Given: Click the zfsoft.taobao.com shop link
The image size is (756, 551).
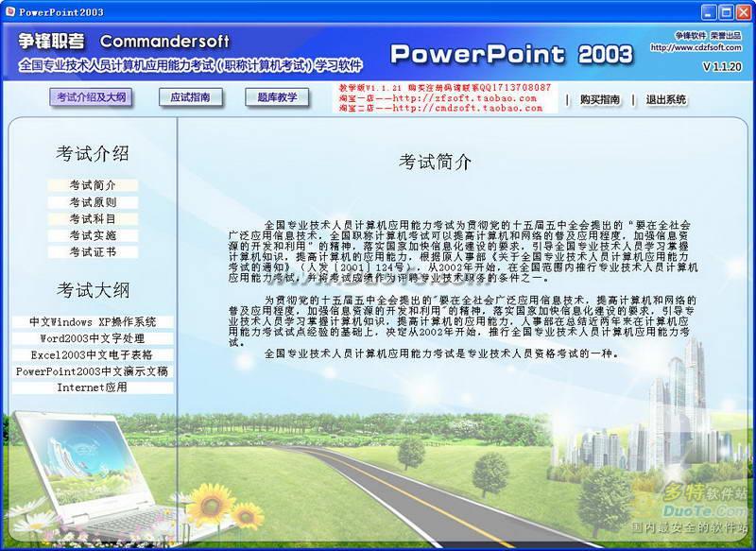Looking at the screenshot, I should (x=464, y=98).
